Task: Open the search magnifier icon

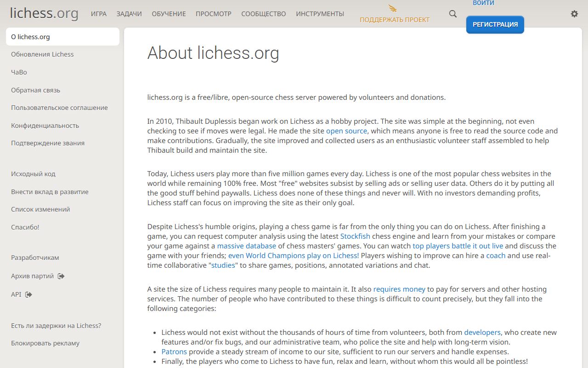Action: (453, 14)
